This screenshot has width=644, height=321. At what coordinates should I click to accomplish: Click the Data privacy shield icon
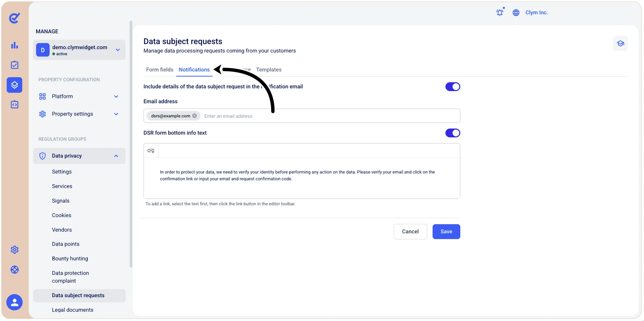42,156
